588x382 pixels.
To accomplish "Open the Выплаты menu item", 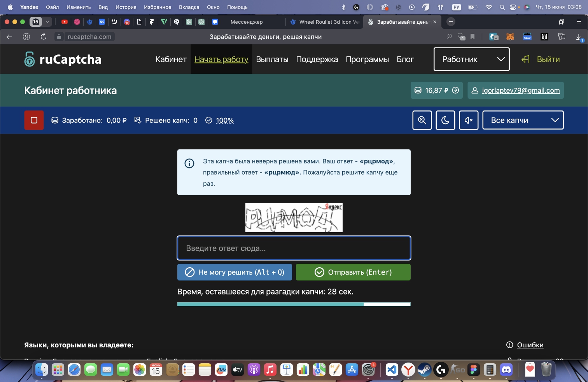I will [x=272, y=59].
